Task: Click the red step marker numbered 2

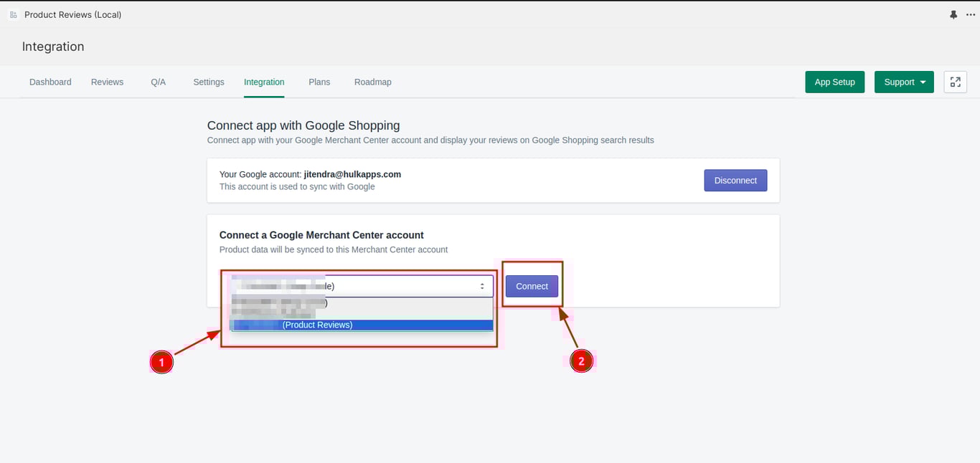Action: [x=581, y=362]
